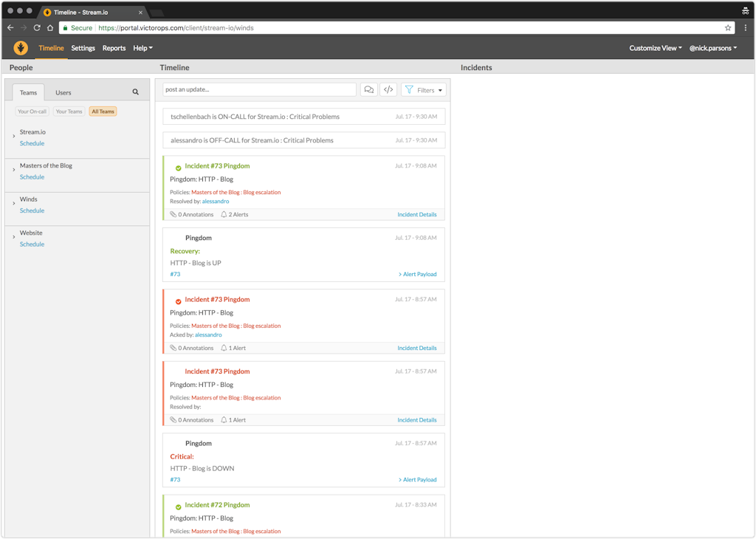Switch to the Users tab

click(63, 92)
